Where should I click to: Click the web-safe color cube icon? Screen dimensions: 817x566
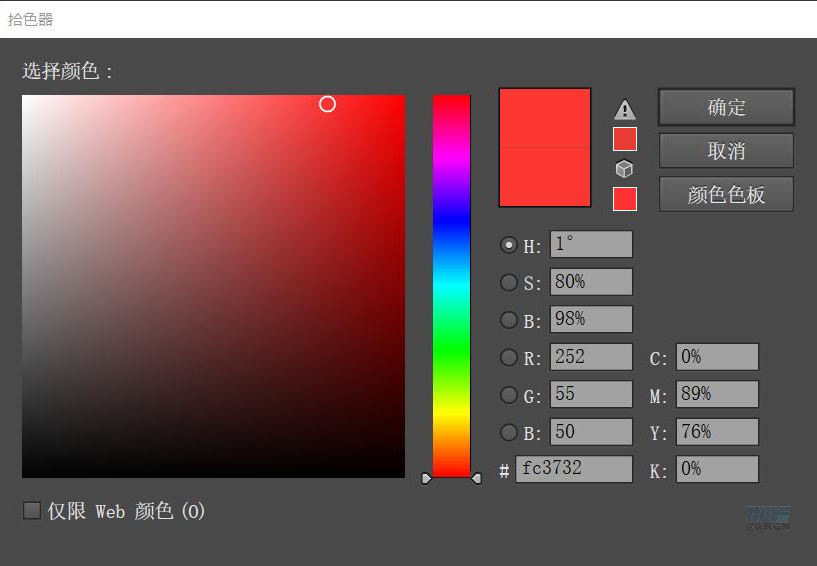pos(624,169)
